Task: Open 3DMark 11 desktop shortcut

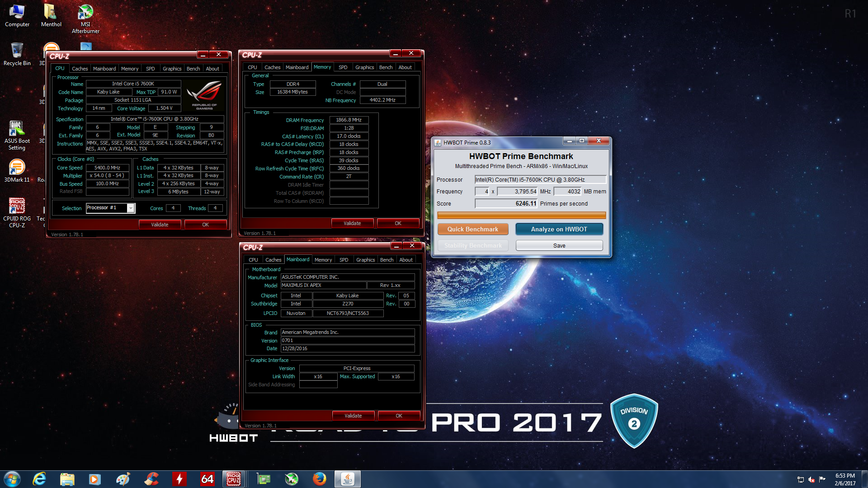Action: pos(17,171)
